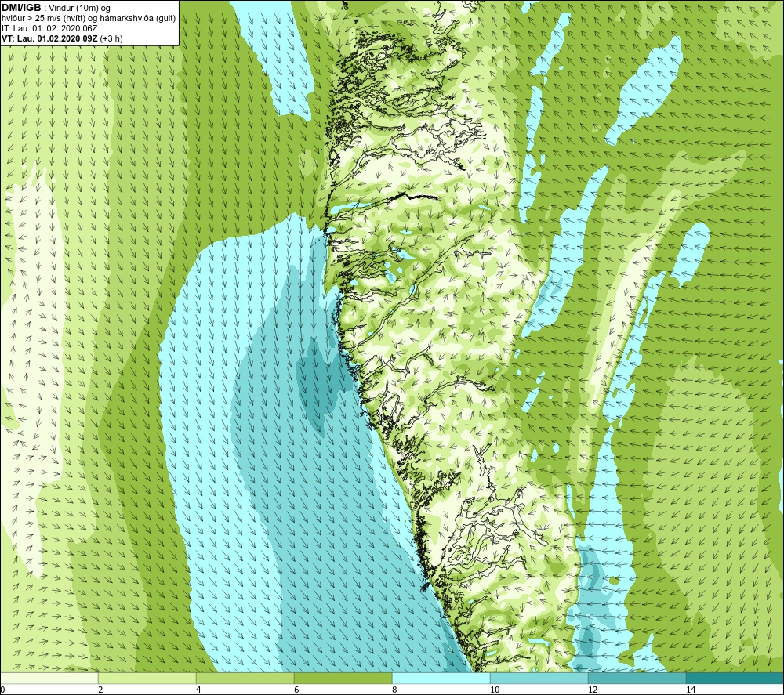Click the 8–10 m/s light cyan legend swatch
784x695 pixels.
[441, 678]
